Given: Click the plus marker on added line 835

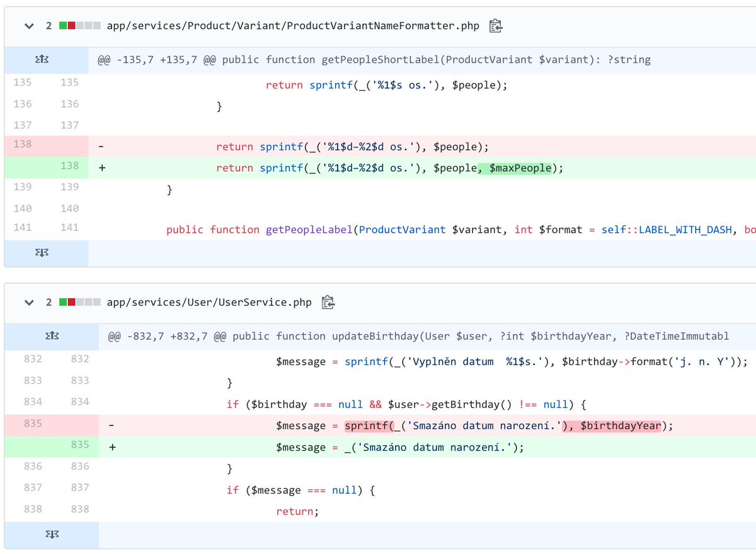Looking at the screenshot, I should (112, 447).
